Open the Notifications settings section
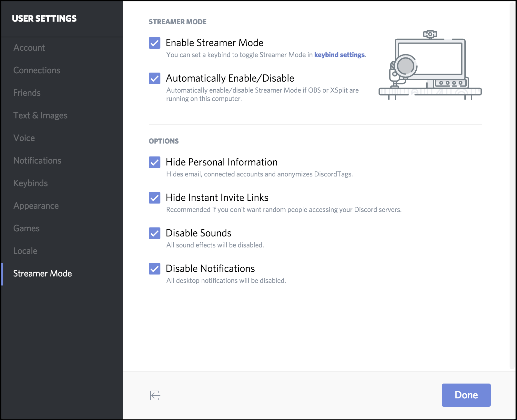Screen dimensions: 517x420 click(37, 160)
